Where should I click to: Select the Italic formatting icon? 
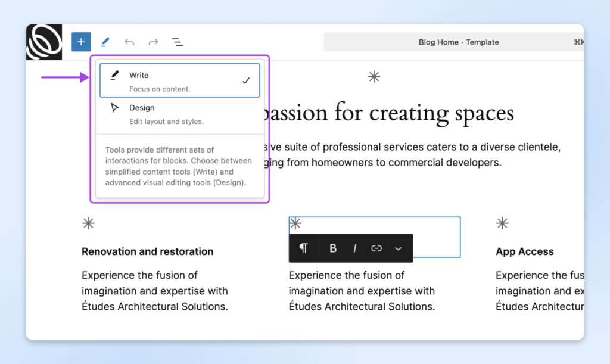pyautogui.click(x=354, y=248)
